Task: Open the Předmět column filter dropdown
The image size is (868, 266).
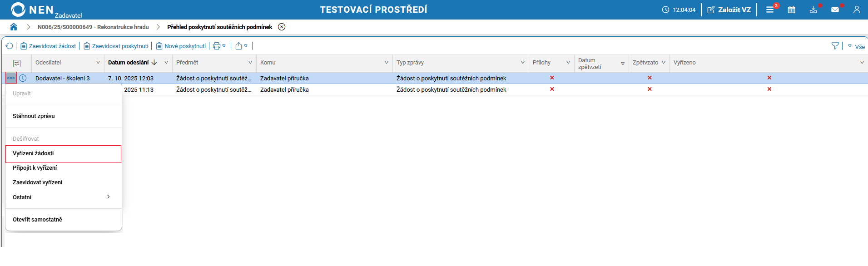Action: (250, 63)
